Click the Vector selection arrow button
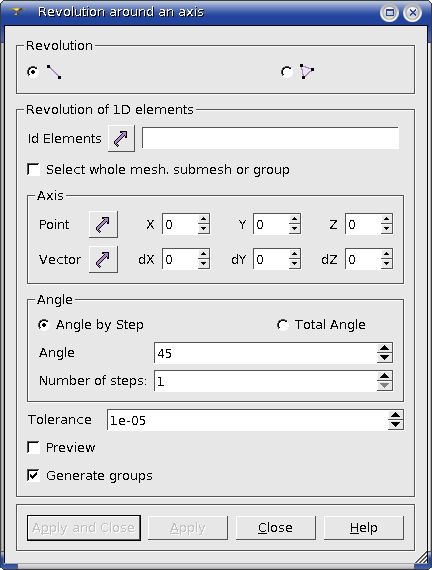432x570 pixels. click(x=103, y=259)
